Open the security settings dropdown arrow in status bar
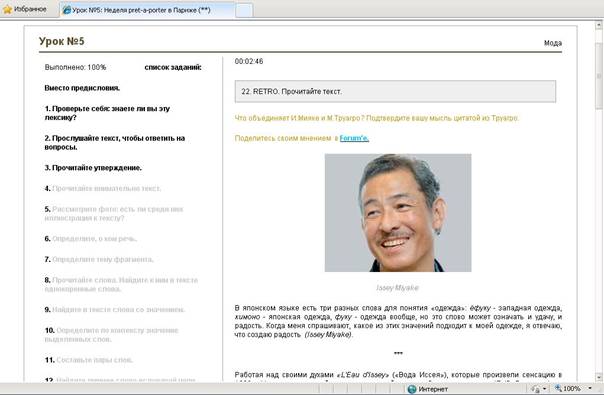This screenshot has width=604, height=395. tap(544, 389)
